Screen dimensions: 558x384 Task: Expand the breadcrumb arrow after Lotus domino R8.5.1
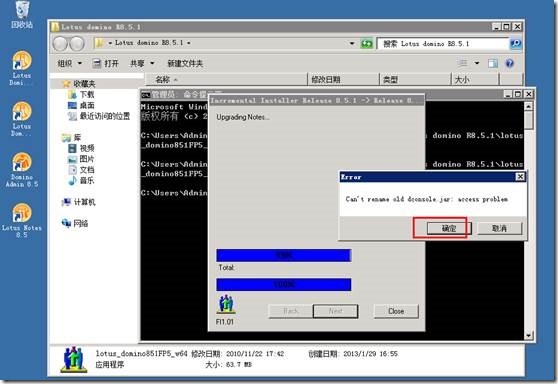(189, 43)
